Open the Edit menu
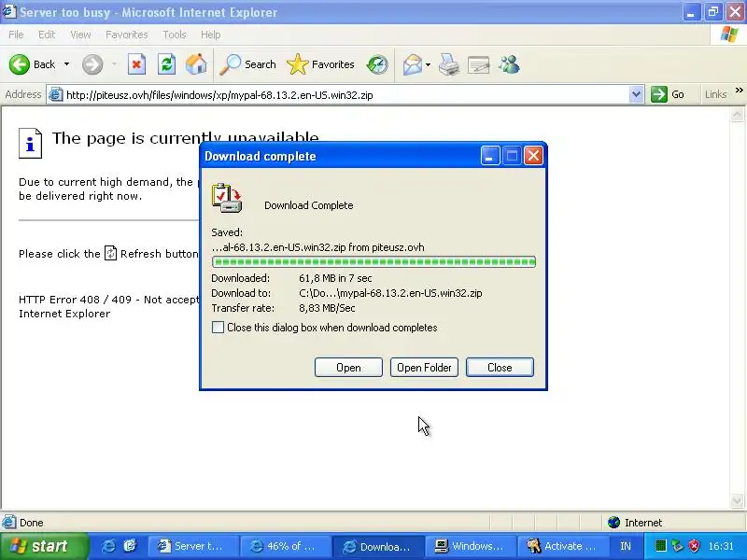 47,35
